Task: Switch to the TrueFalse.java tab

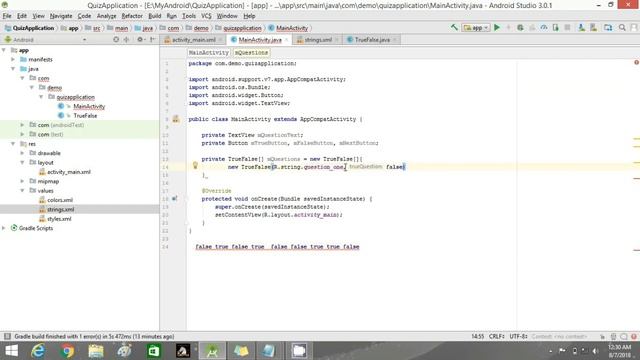Action: [371, 40]
